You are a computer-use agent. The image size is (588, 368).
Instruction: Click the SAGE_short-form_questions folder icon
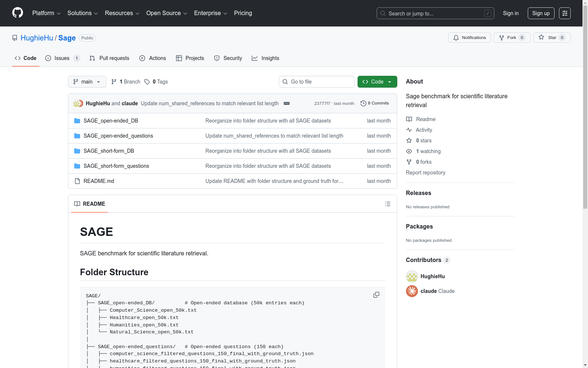77,166
